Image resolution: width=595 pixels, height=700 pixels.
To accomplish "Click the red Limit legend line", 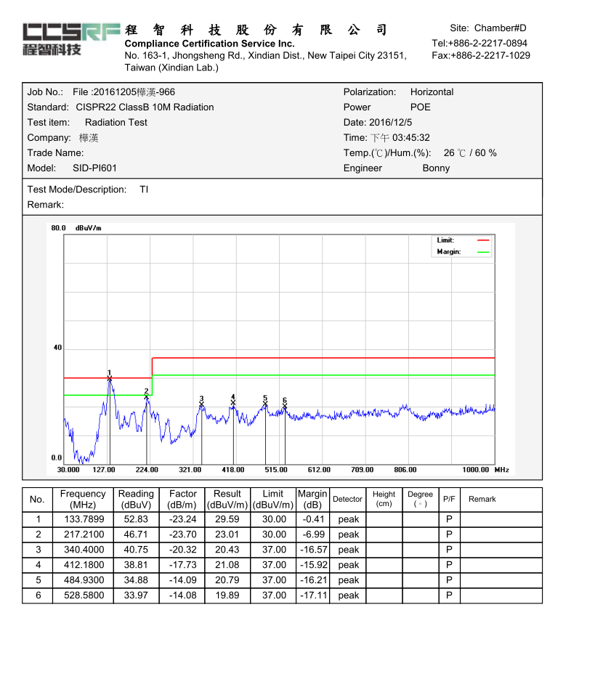I will 483,240.
